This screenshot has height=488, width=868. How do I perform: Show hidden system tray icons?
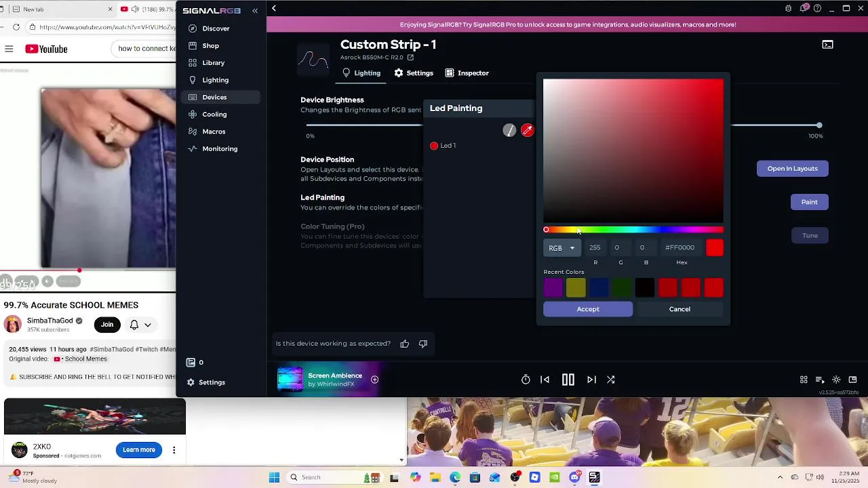(780, 477)
